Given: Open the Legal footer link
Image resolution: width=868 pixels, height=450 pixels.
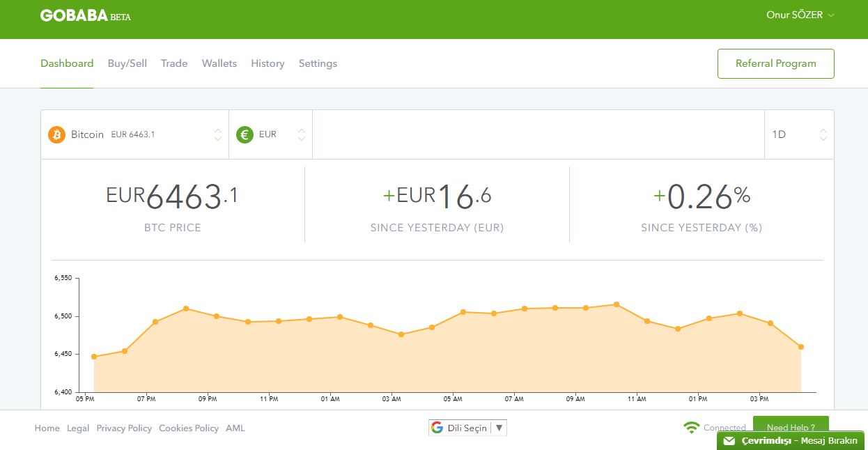Looking at the screenshot, I should 78,428.
